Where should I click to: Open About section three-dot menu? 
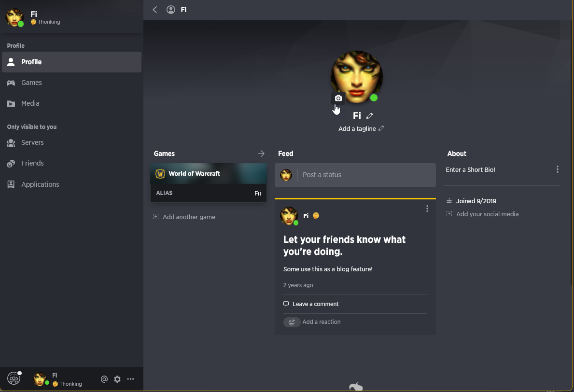pyautogui.click(x=557, y=169)
